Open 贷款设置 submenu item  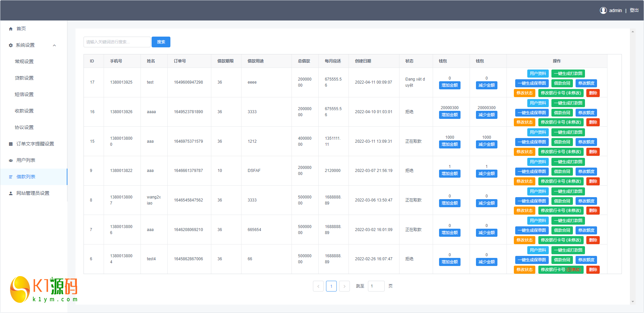pyautogui.click(x=24, y=78)
